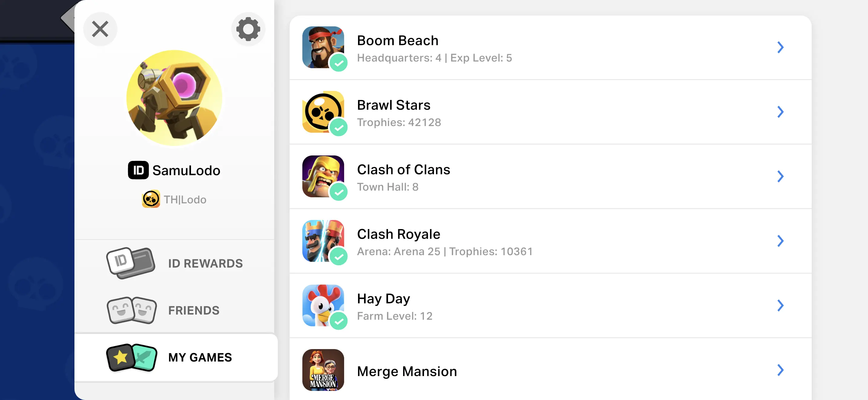Click the TH|Lodo player name
Image resolution: width=868 pixels, height=400 pixels.
[x=185, y=199]
